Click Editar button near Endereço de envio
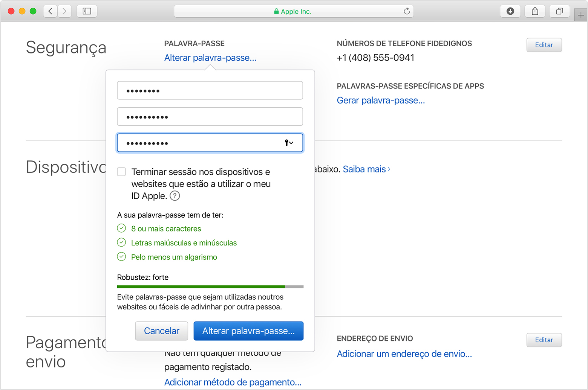 [x=544, y=340]
